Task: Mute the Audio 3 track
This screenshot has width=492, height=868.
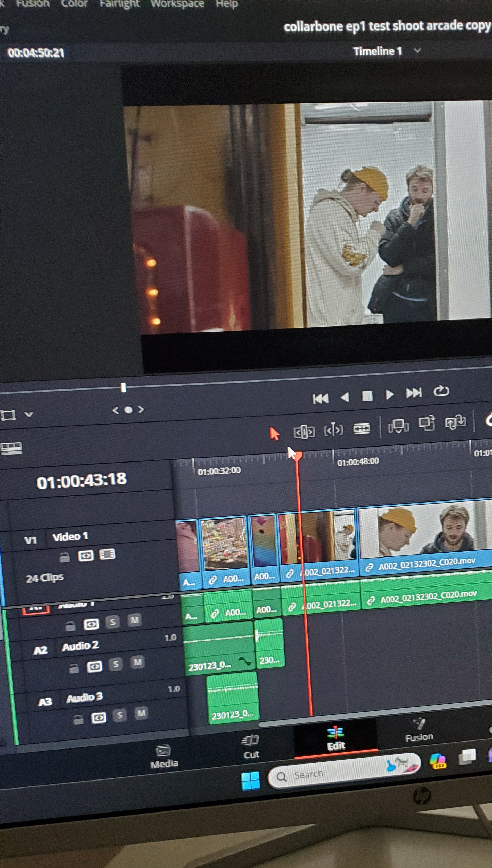Action: coord(141,713)
